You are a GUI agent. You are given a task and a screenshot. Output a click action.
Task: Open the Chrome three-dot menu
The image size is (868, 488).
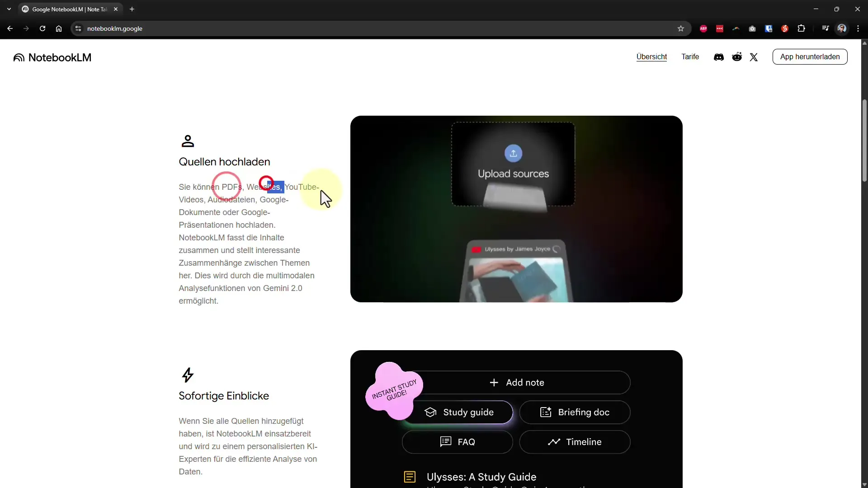858,28
